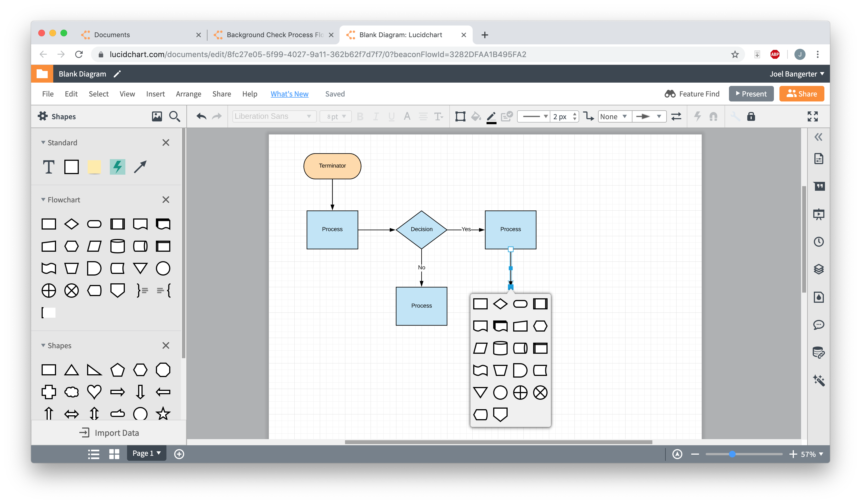Viewport: 861px width, 504px height.
Task: Click the lock diagram icon
Action: point(751,116)
